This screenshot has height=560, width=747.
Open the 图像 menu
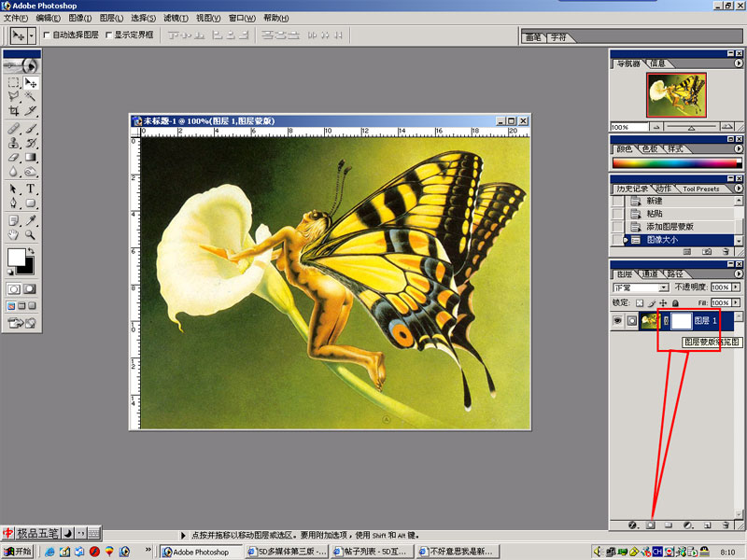coord(80,18)
